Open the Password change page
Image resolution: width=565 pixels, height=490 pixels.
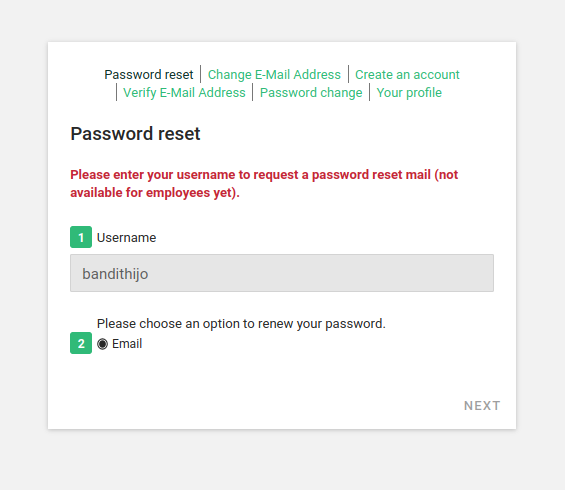coord(311,93)
